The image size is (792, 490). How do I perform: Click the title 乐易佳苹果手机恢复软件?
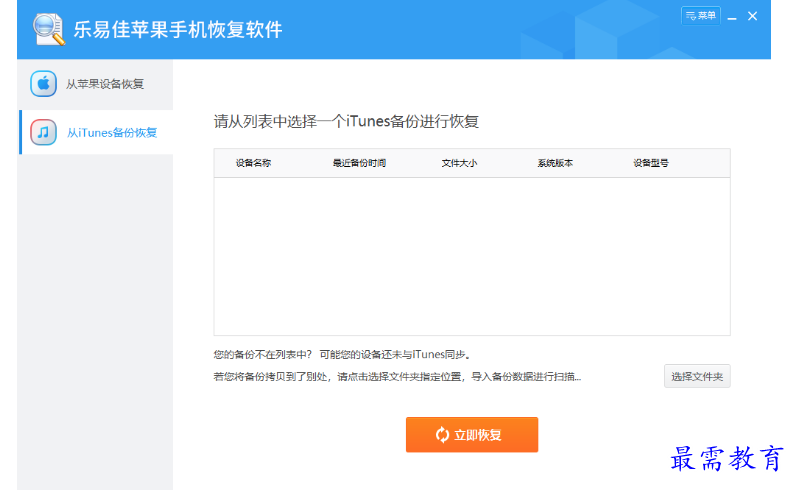click(178, 29)
